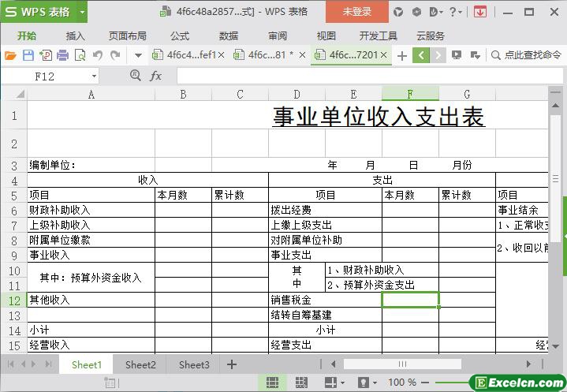This screenshot has height=392, width=567.
Task: Click the undo arrow icon
Action: tap(98, 55)
